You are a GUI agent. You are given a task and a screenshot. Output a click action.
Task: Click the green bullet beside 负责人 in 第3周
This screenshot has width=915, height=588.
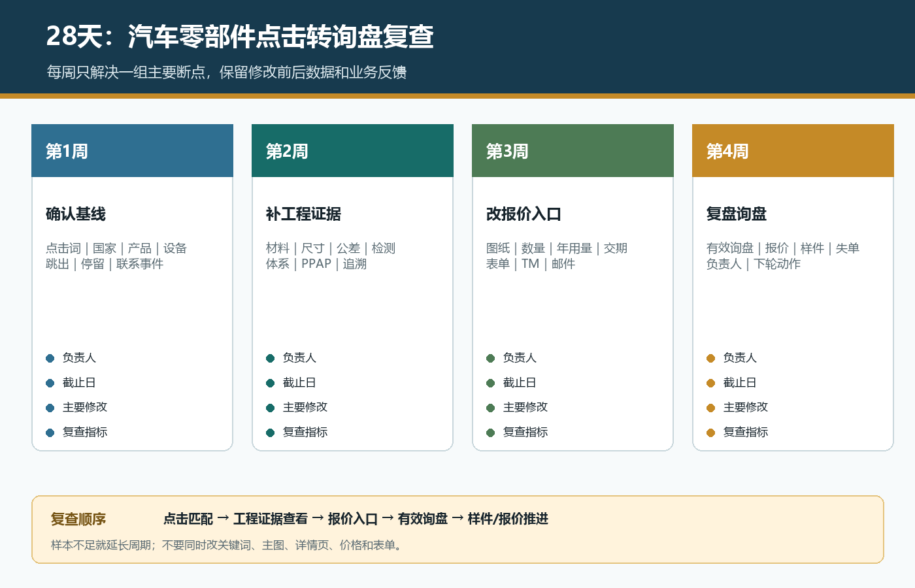coord(490,358)
